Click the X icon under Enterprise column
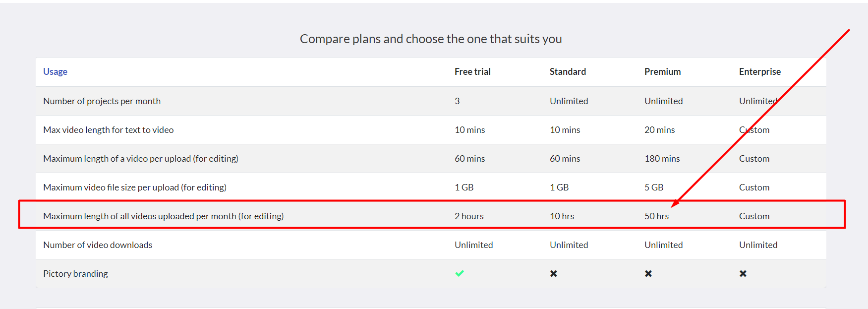This screenshot has height=309, width=868. coord(743,273)
